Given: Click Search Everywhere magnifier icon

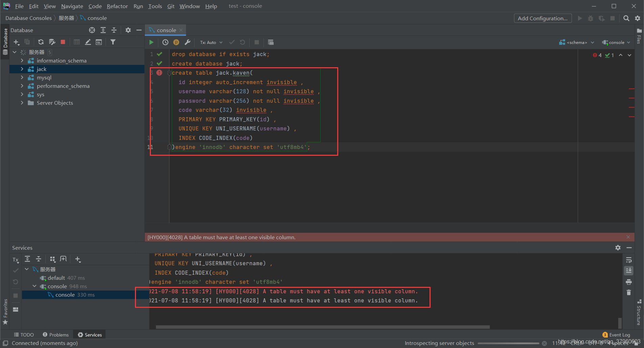Looking at the screenshot, I should 626,18.
